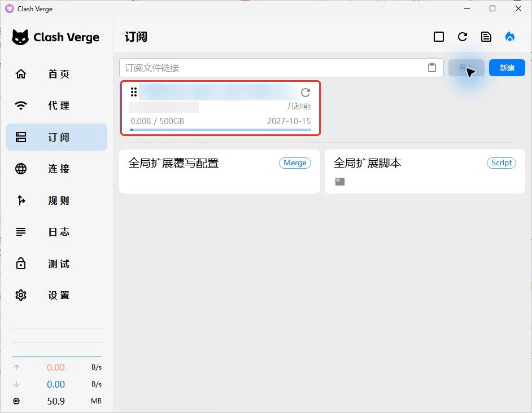Open the 设置 settings page
This screenshot has height=413, width=532.
click(56, 295)
